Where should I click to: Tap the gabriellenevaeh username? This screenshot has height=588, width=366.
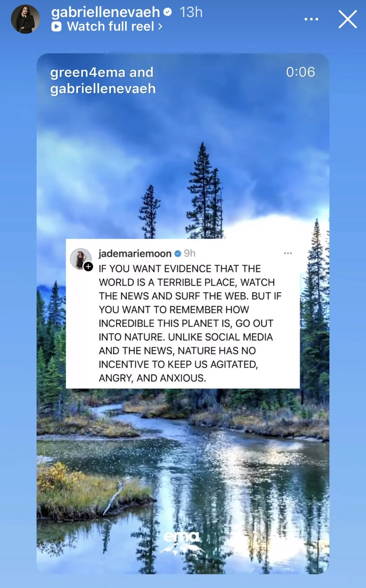[105, 12]
